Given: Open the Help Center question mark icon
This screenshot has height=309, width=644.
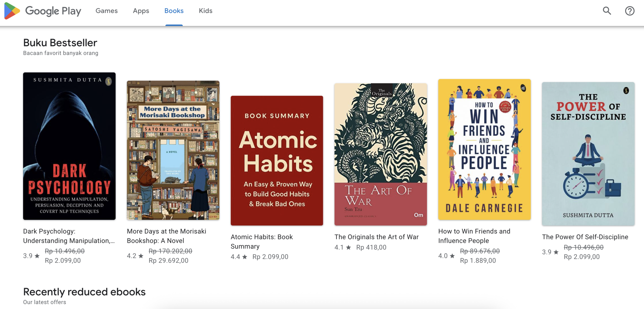Looking at the screenshot, I should 630,11.
